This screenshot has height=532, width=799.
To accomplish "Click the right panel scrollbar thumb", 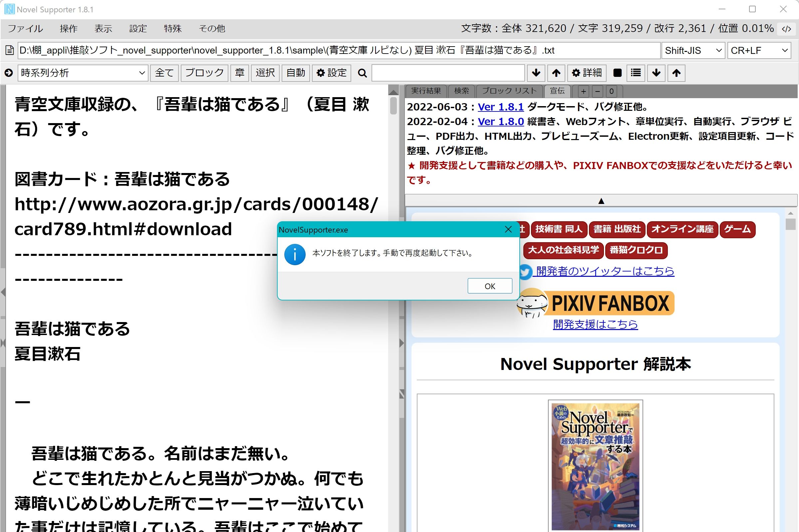I will tap(791, 224).
